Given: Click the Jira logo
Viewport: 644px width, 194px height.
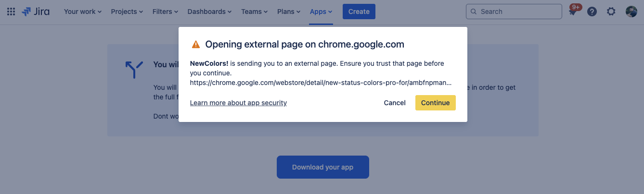Looking at the screenshot, I should tap(36, 12).
